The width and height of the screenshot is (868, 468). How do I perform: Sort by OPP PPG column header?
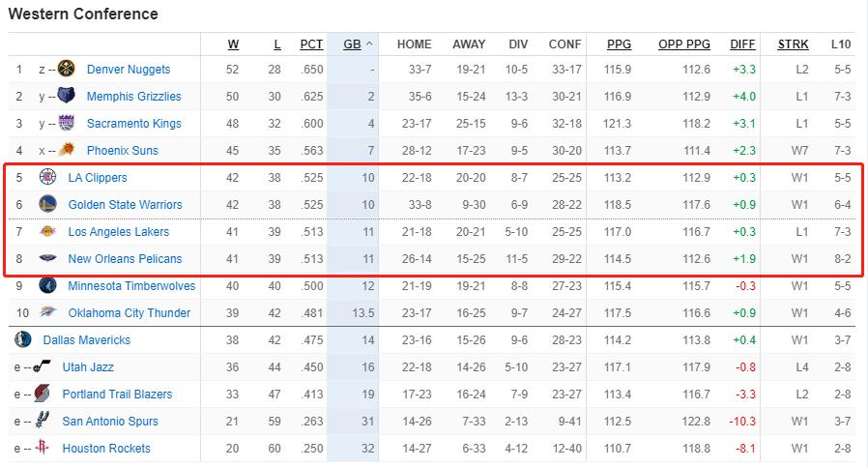pyautogui.click(x=684, y=44)
